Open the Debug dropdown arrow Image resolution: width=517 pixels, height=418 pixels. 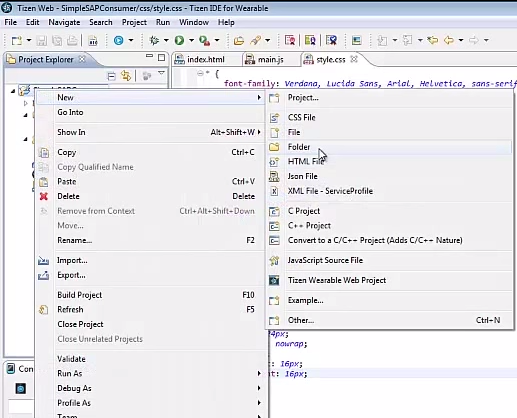coord(166,41)
